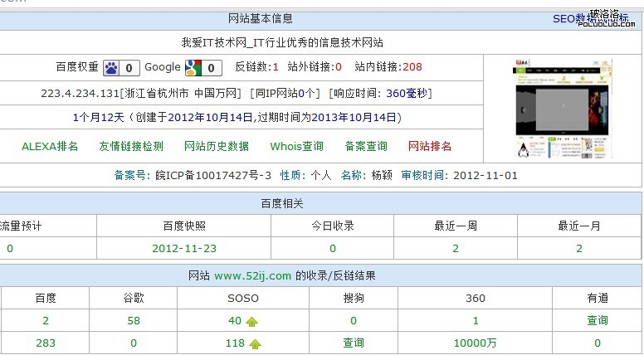
Task: Click the 网站基本信息 header
Action: pos(261,18)
